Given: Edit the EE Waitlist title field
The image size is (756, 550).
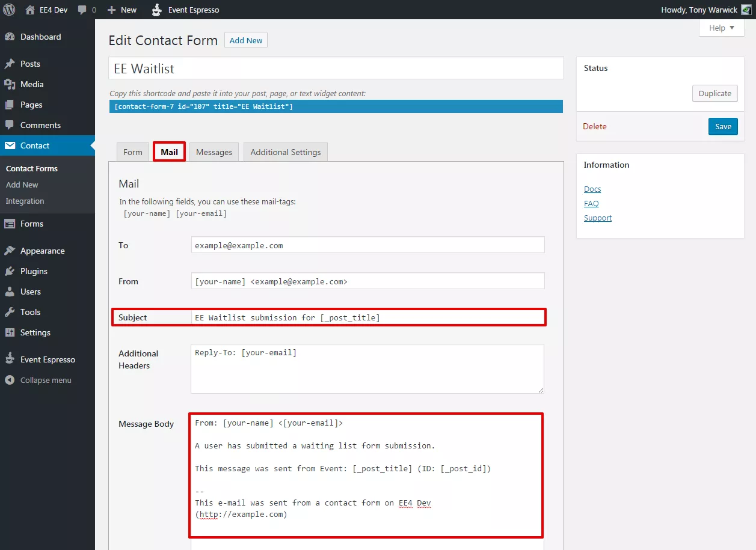Looking at the screenshot, I should (x=336, y=69).
